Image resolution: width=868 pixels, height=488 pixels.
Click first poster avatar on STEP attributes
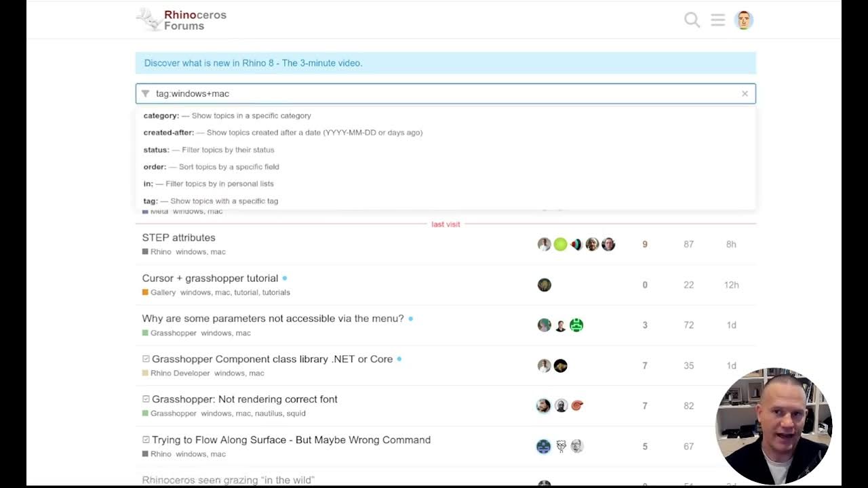[544, 245]
